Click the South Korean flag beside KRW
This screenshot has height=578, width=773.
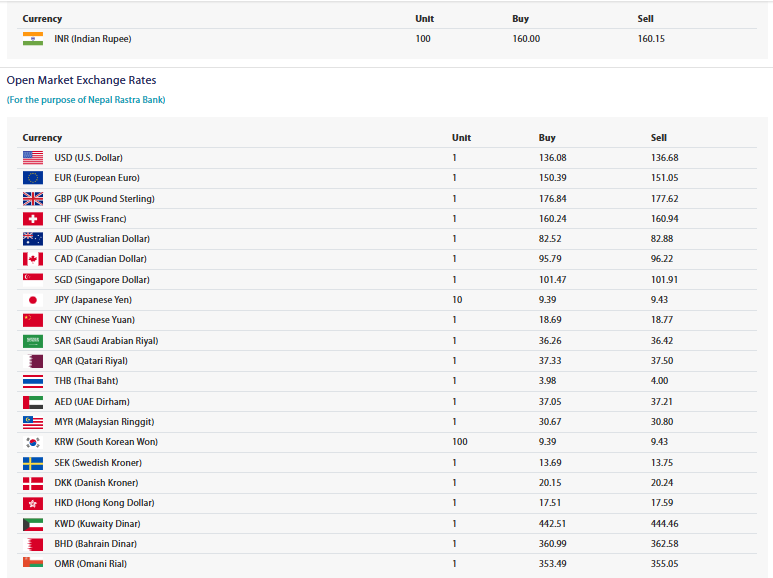tap(33, 442)
